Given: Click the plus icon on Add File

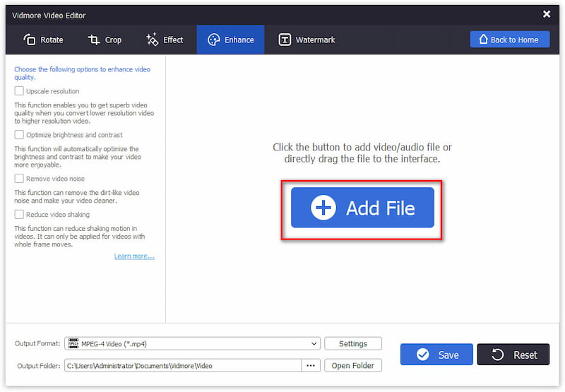Looking at the screenshot, I should [x=323, y=208].
